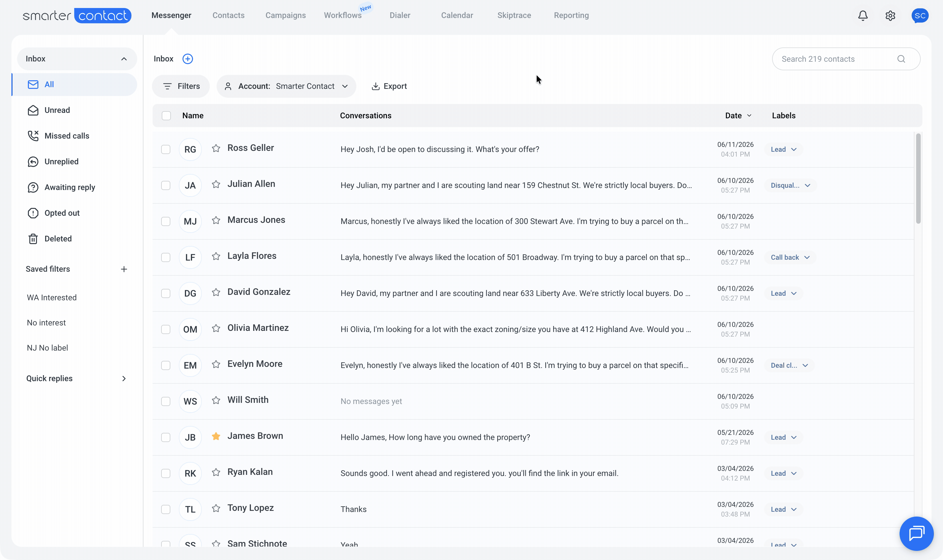Screen dimensions: 943x560
Task: Open the SC profile avatar
Action: [920, 15]
